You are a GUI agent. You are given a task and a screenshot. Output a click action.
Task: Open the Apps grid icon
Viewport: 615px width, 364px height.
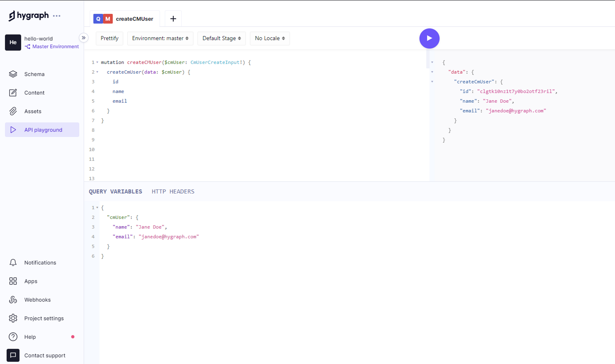[13, 281]
